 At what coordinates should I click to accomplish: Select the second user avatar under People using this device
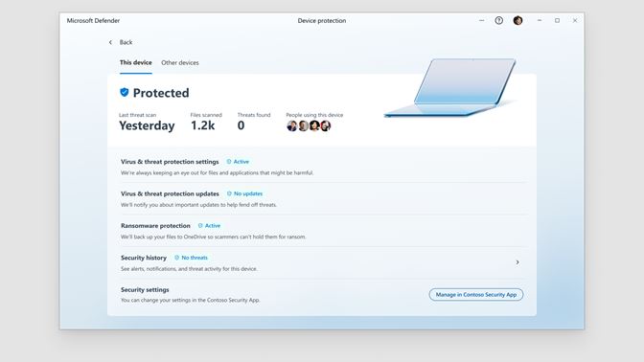[x=303, y=126]
